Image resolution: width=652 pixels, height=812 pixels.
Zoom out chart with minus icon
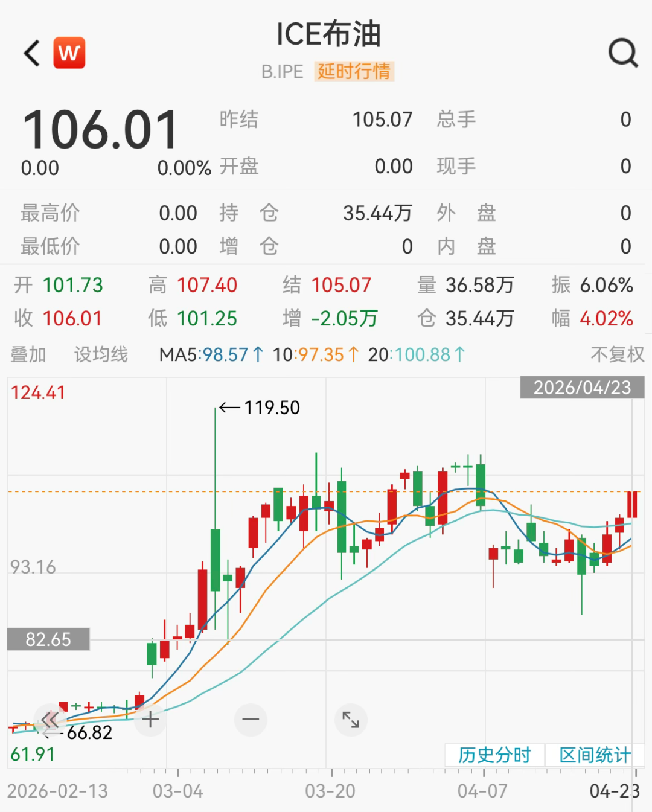tap(251, 719)
